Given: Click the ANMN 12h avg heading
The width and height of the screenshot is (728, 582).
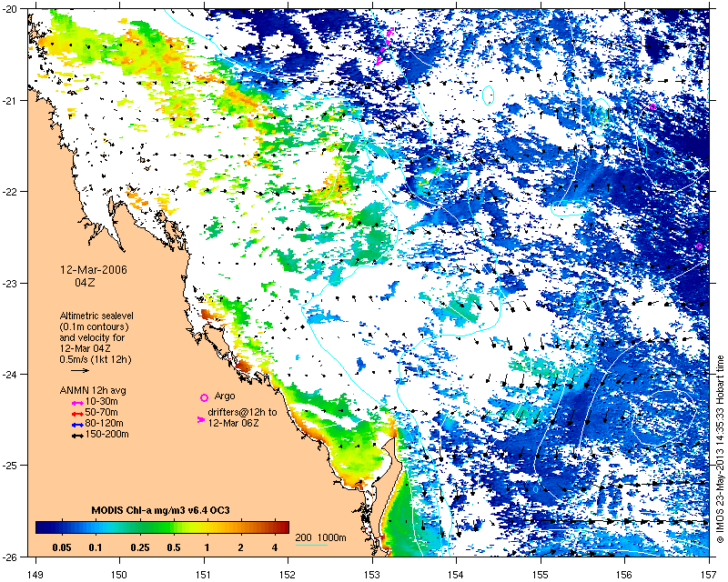Looking at the screenshot, I should pyautogui.click(x=93, y=390).
